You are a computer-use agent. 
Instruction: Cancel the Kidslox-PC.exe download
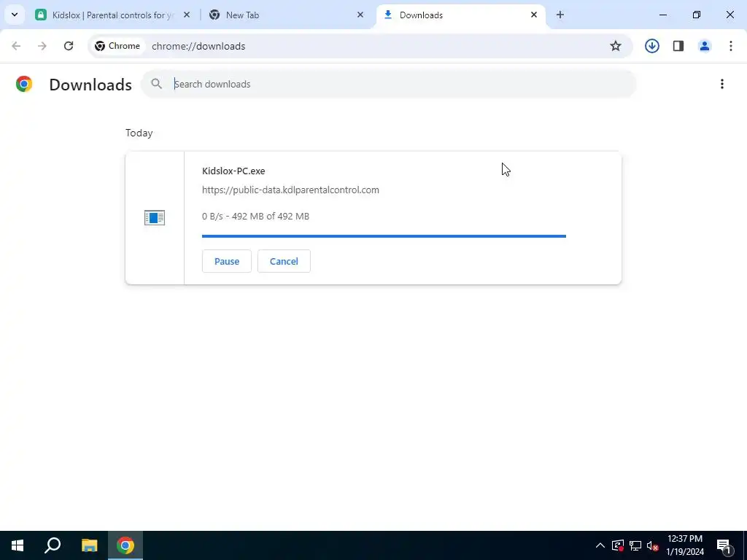284,261
